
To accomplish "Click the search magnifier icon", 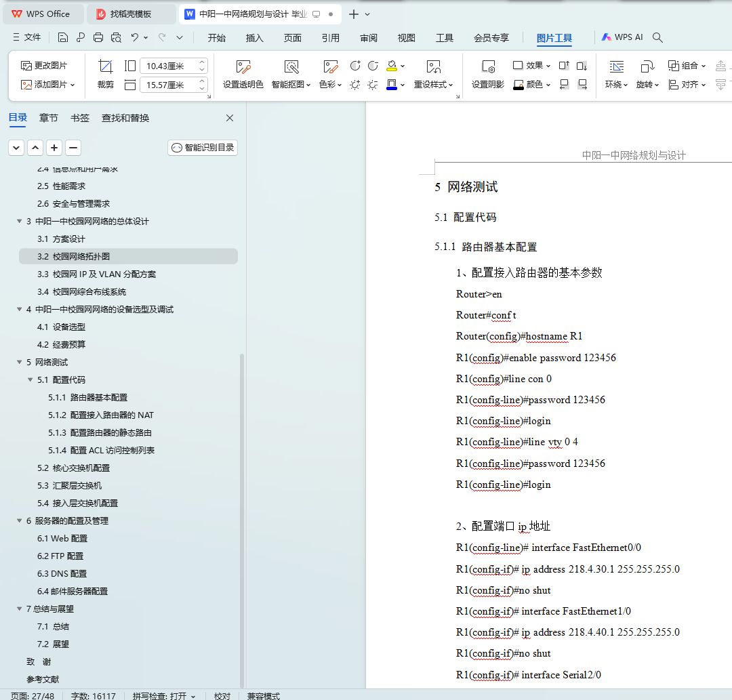I will click(657, 37).
